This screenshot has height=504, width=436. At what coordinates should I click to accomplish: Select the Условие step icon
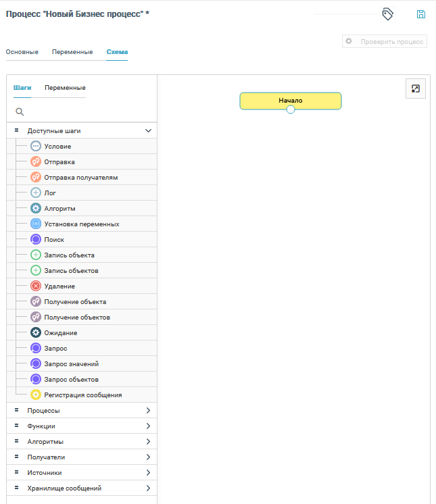[36, 146]
